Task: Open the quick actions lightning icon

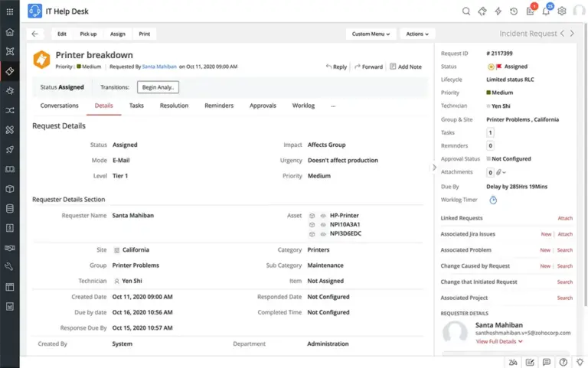Action: pyautogui.click(x=498, y=11)
